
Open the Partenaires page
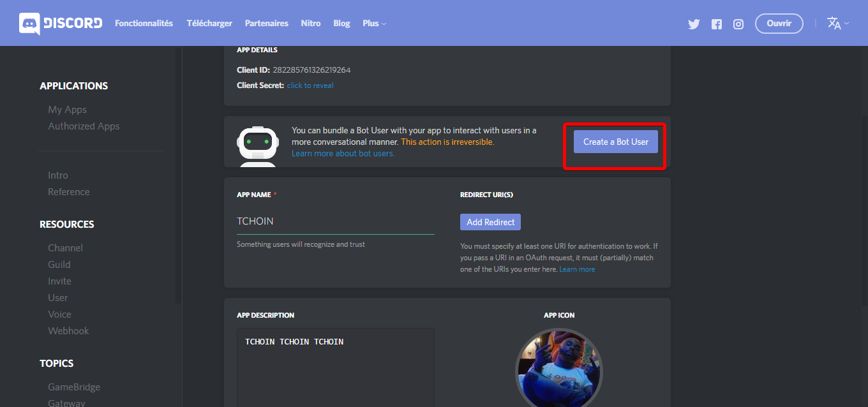coord(267,23)
